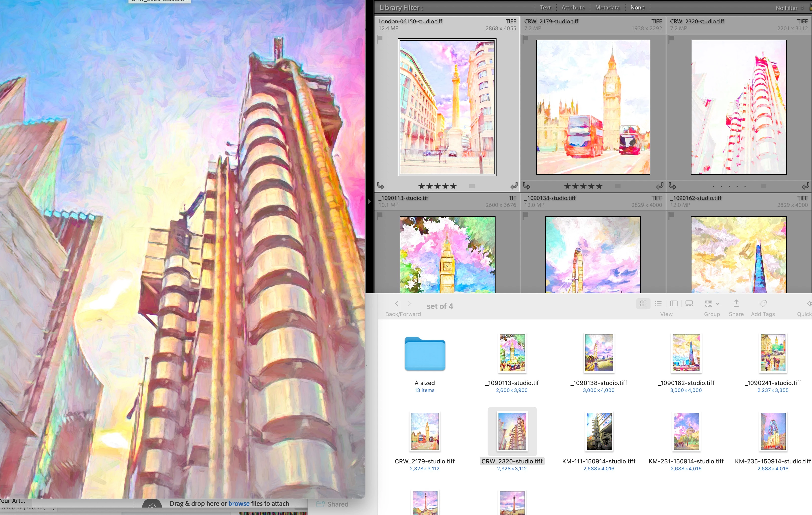Switch Finder to column view
Image resolution: width=812 pixels, height=515 pixels.
pyautogui.click(x=674, y=304)
